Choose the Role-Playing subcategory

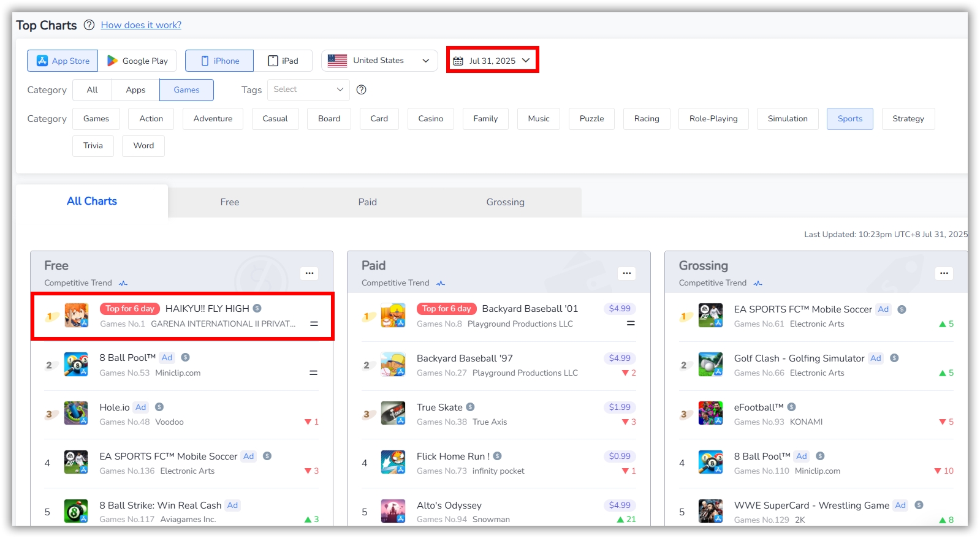point(713,119)
